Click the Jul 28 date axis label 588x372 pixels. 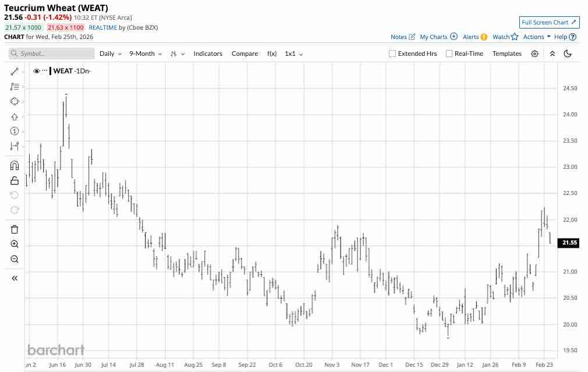pyautogui.click(x=136, y=364)
